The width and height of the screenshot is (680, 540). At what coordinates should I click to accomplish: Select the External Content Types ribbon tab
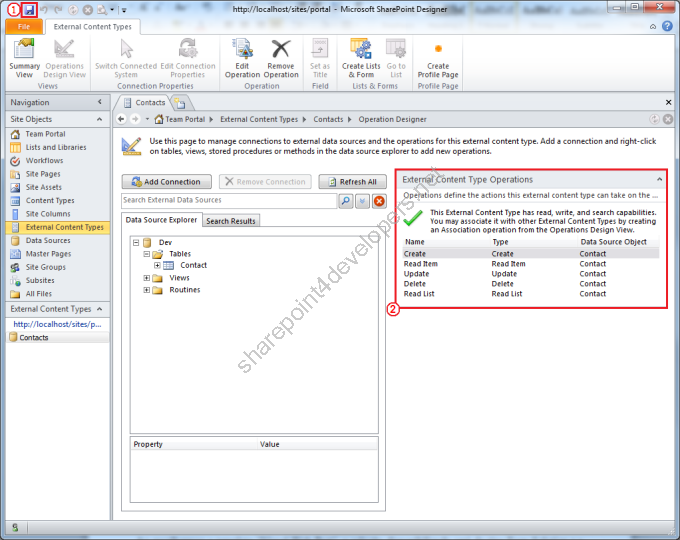(x=92, y=26)
